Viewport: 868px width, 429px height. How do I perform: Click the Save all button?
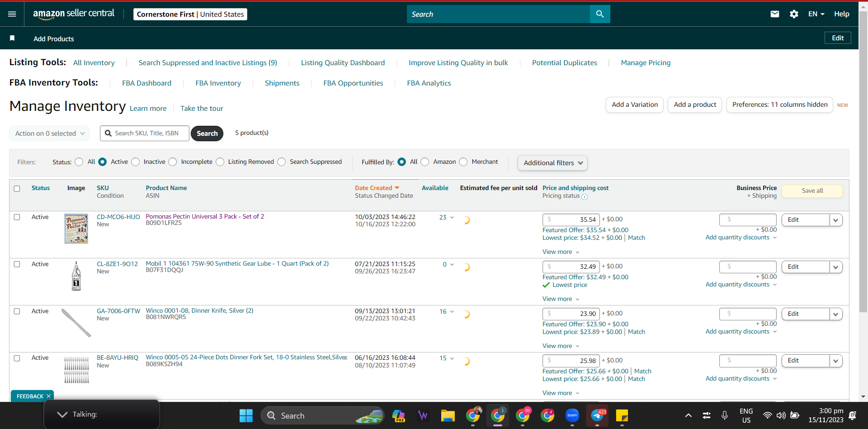pos(812,191)
